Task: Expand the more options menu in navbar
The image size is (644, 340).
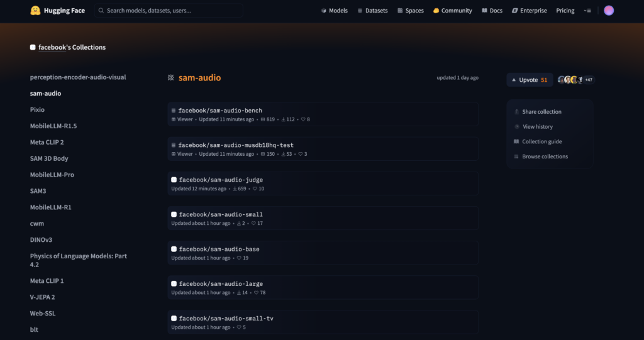Action: 587,11
